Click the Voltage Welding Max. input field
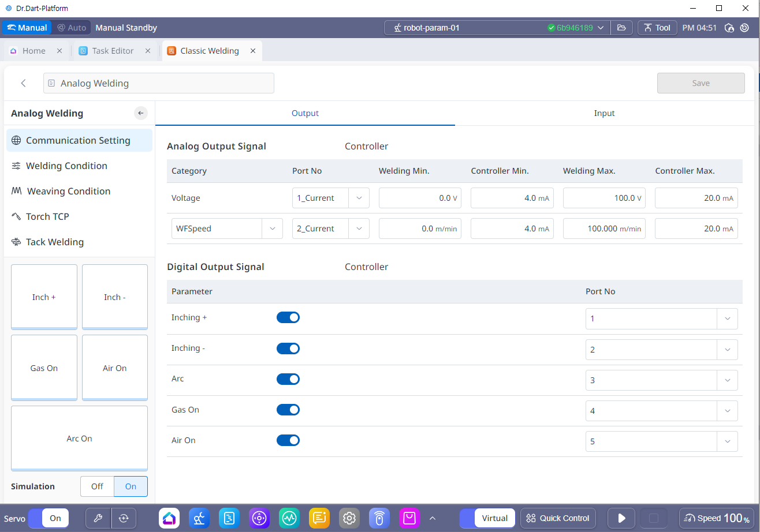This screenshot has width=760, height=532. pyautogui.click(x=604, y=198)
